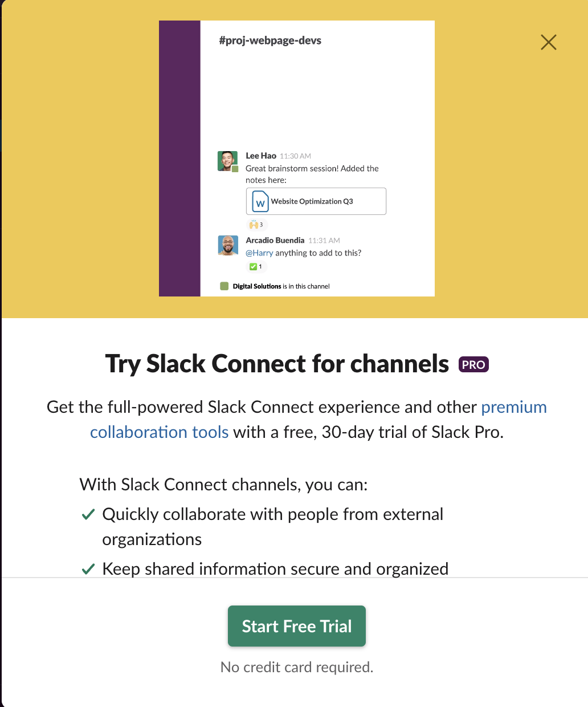Click the Start Free Trial button
588x707 pixels.
(x=296, y=626)
